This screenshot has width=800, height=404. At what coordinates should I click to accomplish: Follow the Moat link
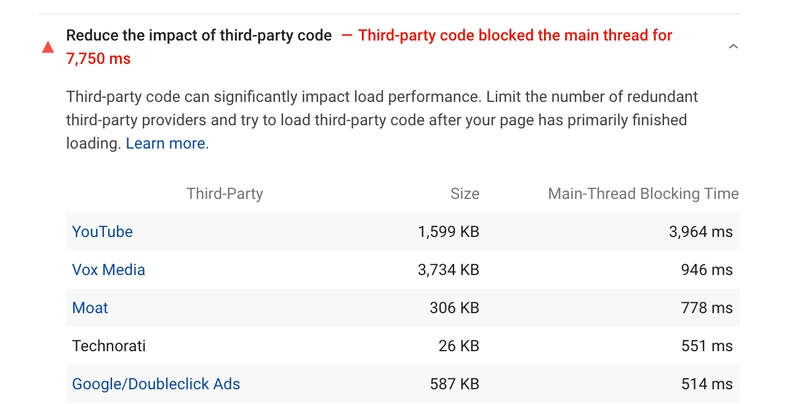90,308
